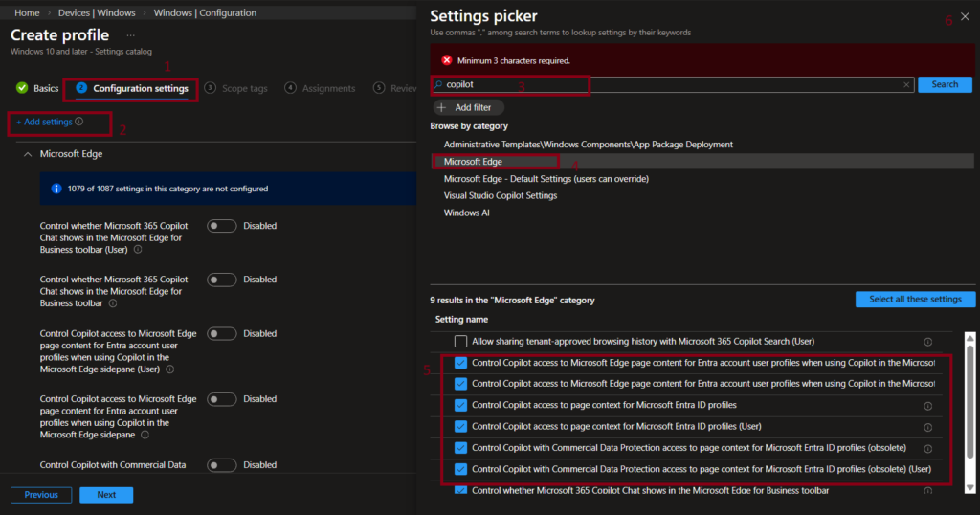The image size is (980, 515).
Task: Switch to Configuration settings tab
Action: [x=132, y=89]
